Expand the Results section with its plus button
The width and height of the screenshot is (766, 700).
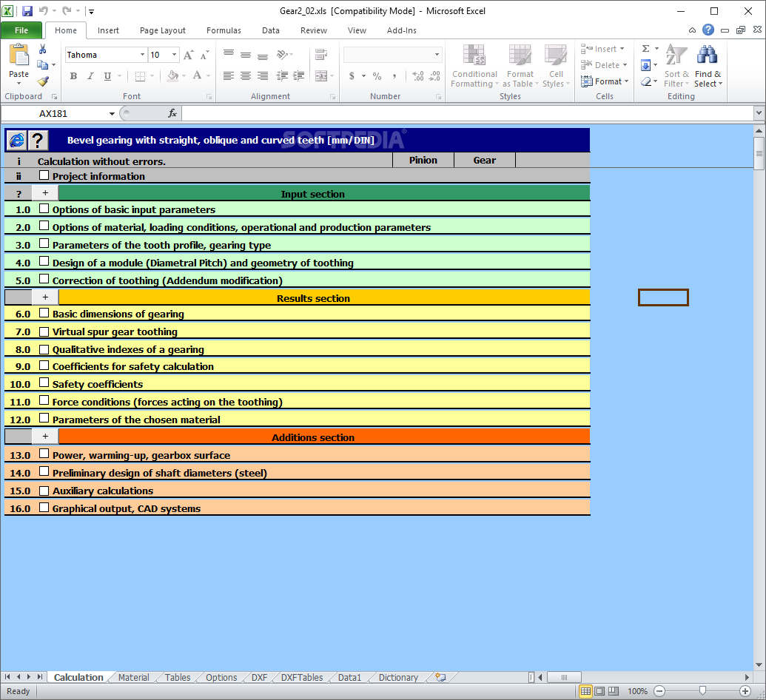45,297
